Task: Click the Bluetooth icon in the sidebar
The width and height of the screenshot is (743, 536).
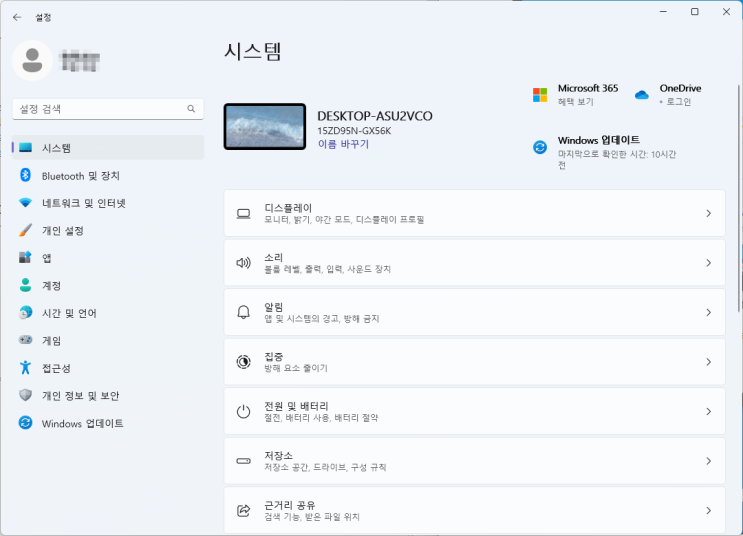Action: point(26,175)
